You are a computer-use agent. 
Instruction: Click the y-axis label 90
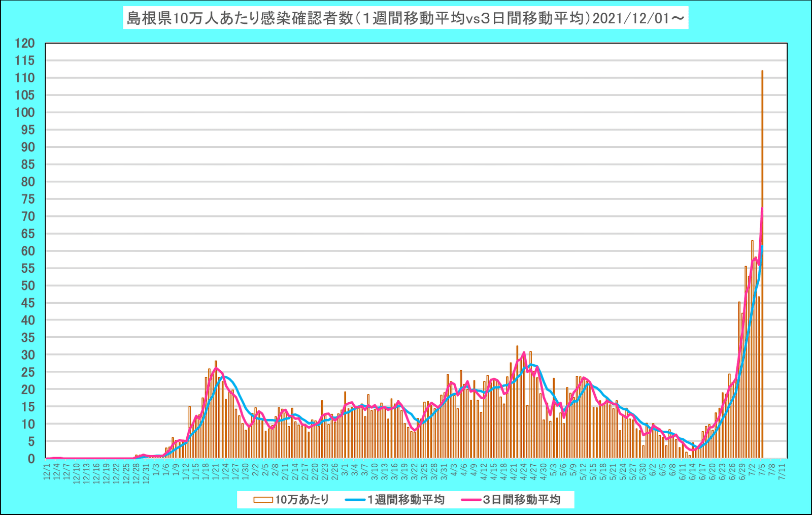pos(28,147)
